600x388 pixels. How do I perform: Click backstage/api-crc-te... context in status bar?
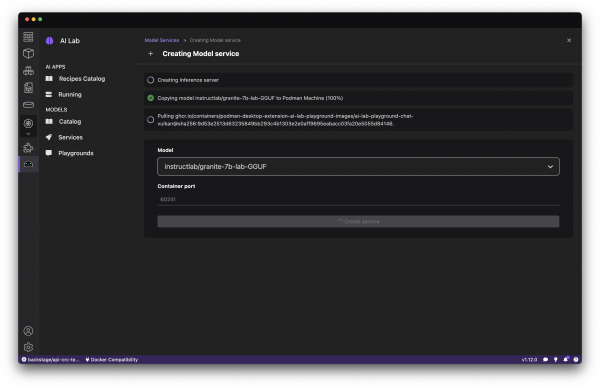(51, 360)
